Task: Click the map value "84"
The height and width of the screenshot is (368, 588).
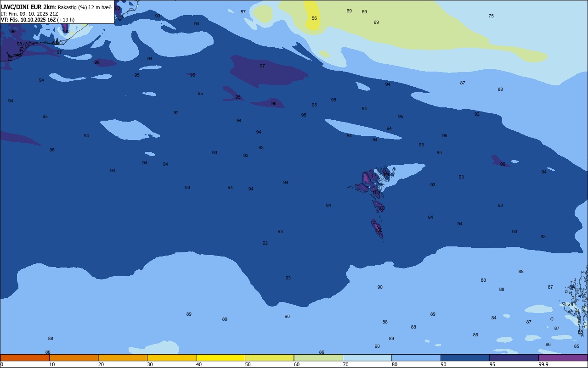Action: 494,318
